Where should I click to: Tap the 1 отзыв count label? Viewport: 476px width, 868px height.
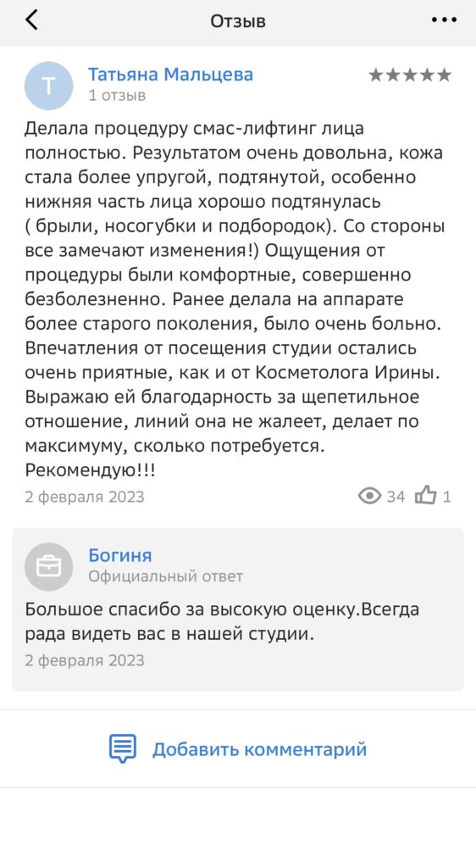(117, 95)
